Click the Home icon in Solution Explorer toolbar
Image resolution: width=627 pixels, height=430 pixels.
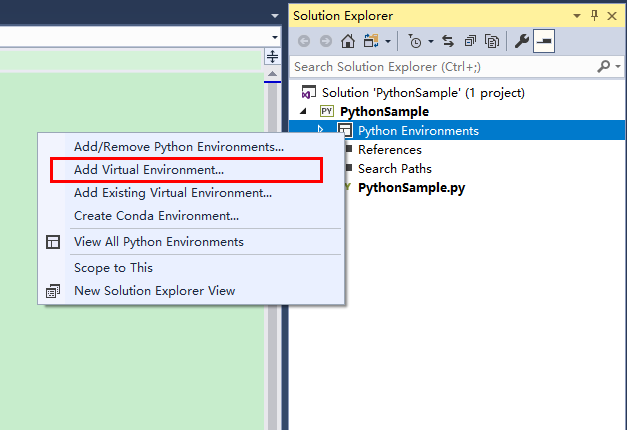click(347, 41)
